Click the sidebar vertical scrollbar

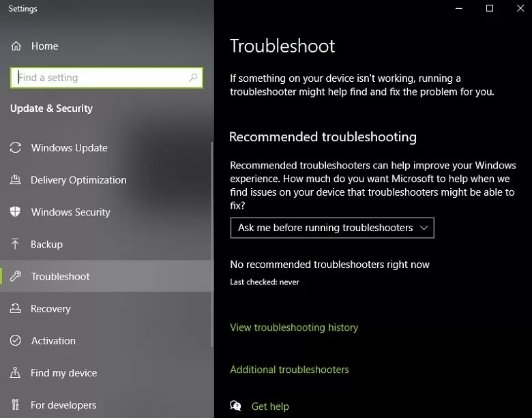[212, 244]
